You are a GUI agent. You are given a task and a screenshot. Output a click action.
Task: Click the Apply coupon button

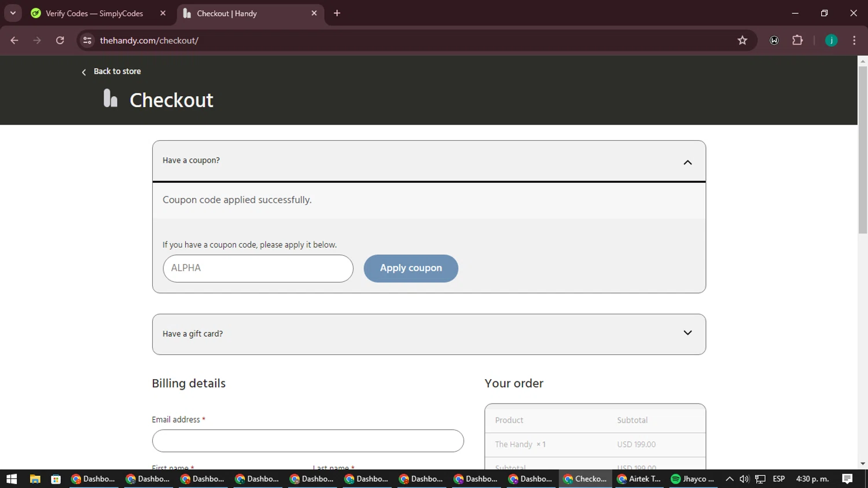(411, 268)
